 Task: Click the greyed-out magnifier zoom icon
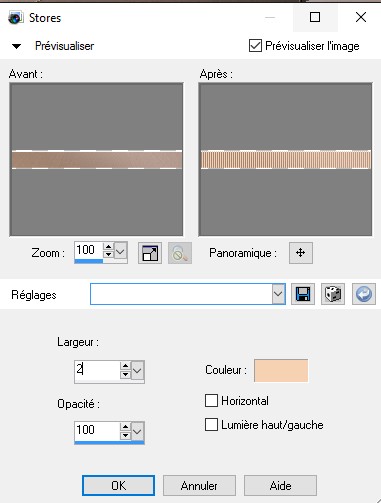click(x=180, y=253)
